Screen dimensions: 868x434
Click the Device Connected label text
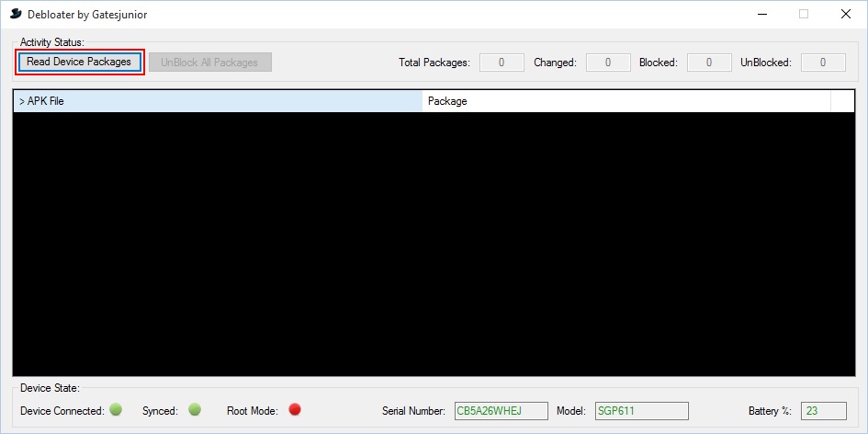click(x=62, y=411)
